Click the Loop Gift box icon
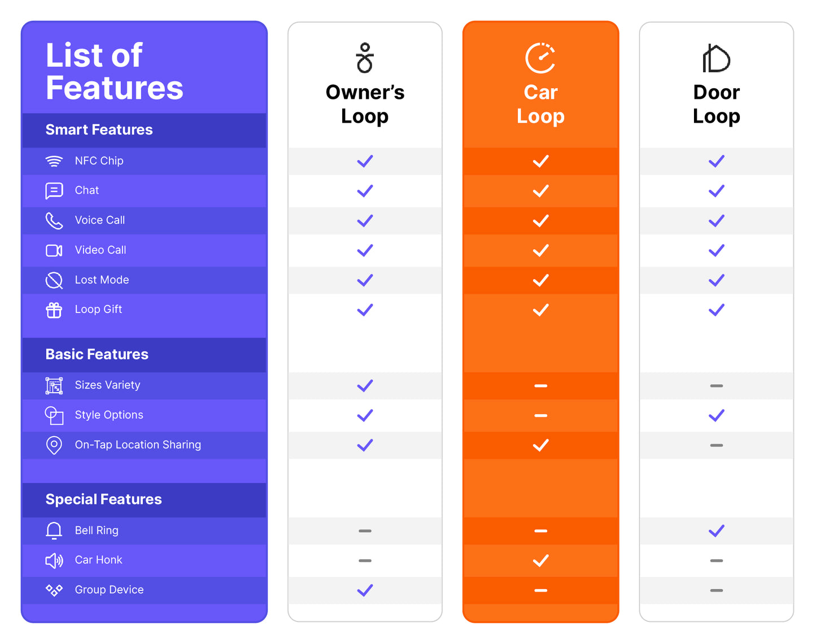This screenshot has height=644, width=816. [54, 310]
